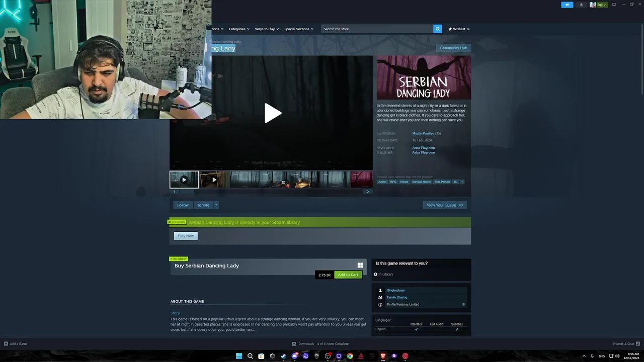Open Astra Playroom publisher link
This screenshot has height=362, width=644.
[424, 152]
